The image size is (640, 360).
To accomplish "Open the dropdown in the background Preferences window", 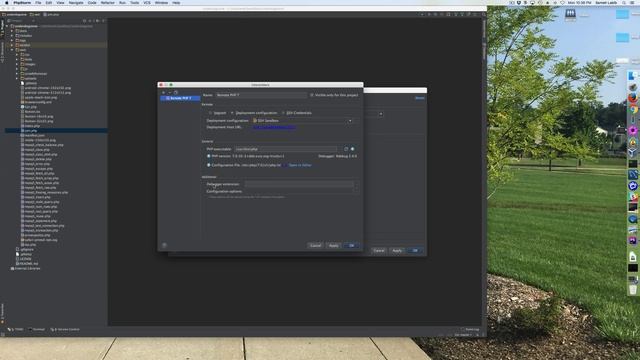I will click(380, 114).
